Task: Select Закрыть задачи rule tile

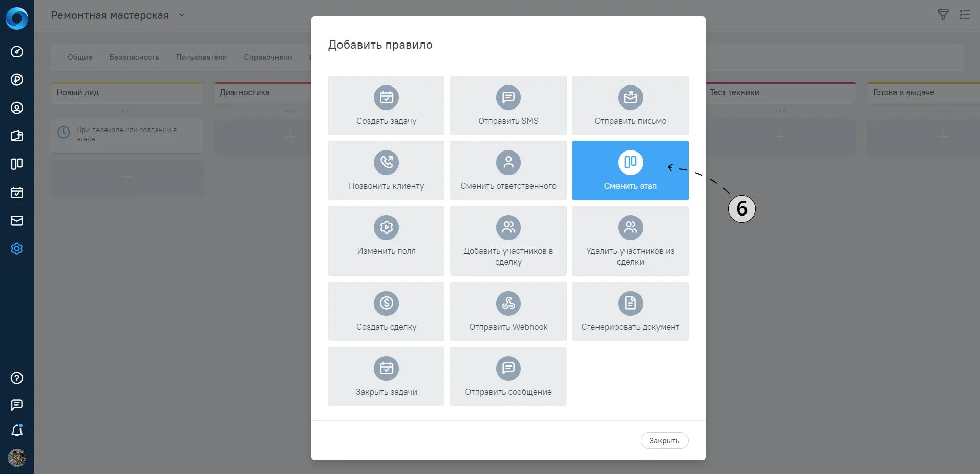Action: (x=386, y=376)
